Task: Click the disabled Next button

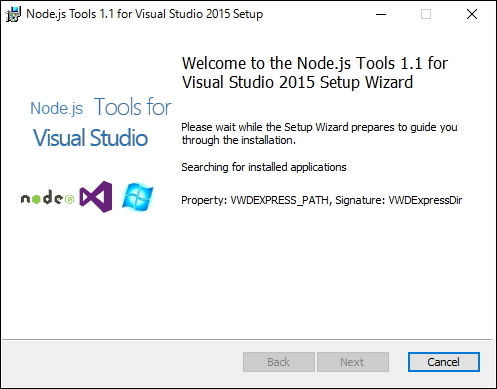Action: coord(353,362)
